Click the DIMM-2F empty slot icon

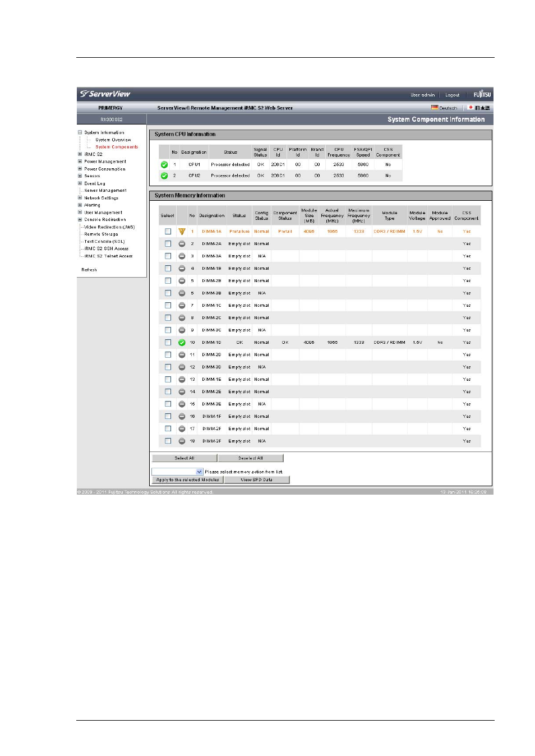coord(182,429)
